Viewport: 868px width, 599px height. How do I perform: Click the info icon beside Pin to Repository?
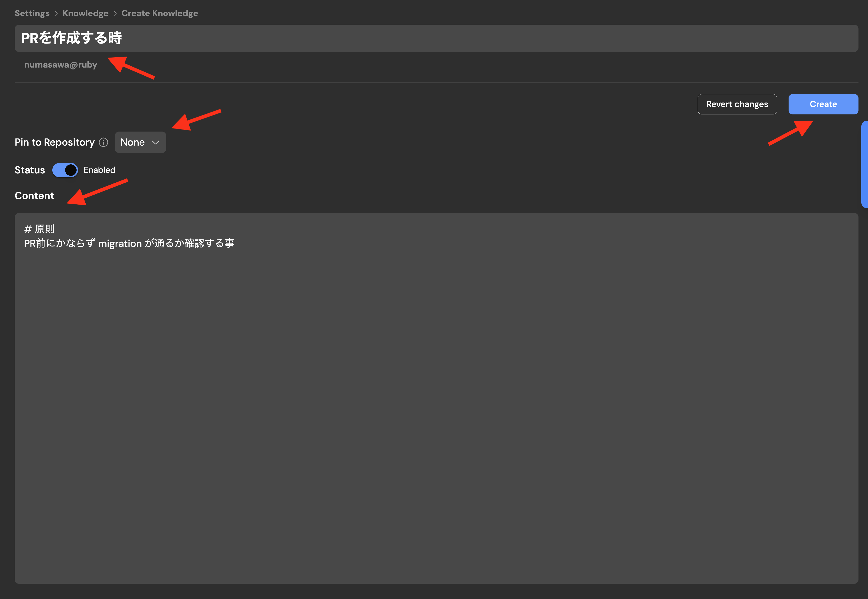103,142
